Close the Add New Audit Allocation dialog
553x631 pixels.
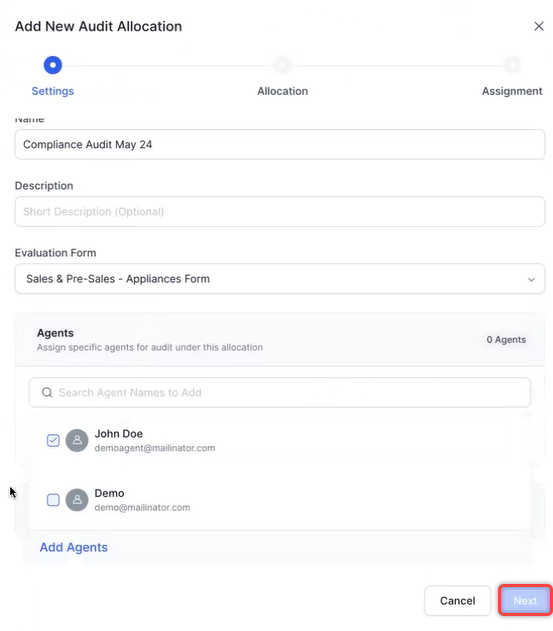[539, 27]
